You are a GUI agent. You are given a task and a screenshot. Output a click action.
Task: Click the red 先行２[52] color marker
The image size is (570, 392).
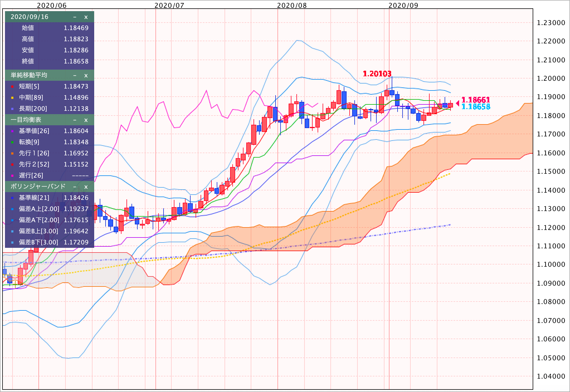[12, 165]
